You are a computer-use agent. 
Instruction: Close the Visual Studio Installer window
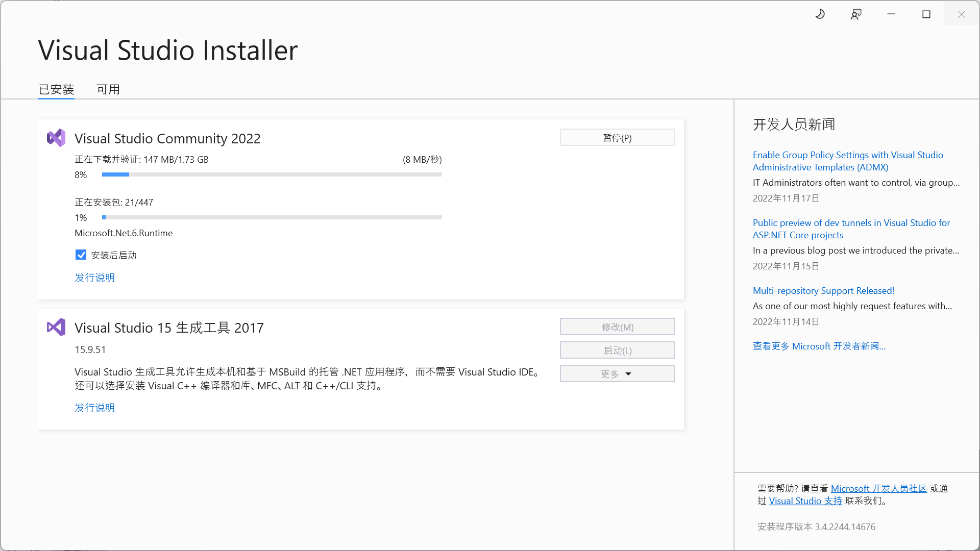coord(962,14)
